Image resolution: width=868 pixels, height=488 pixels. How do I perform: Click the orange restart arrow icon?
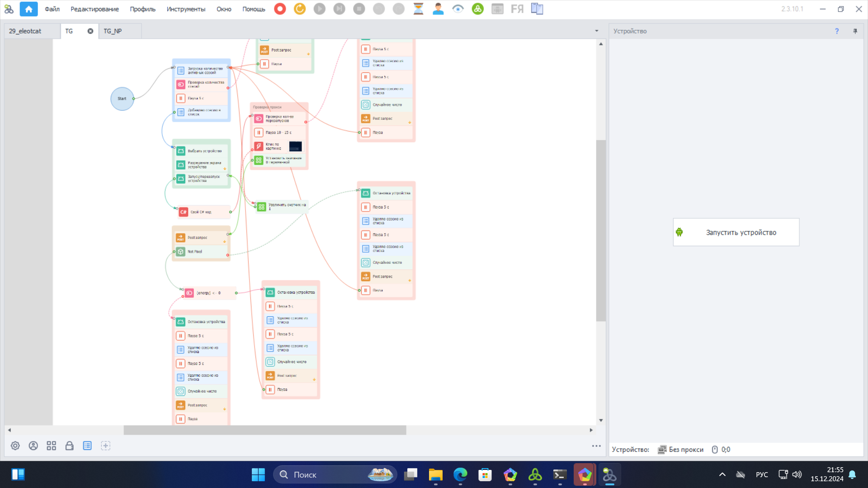tap(300, 9)
